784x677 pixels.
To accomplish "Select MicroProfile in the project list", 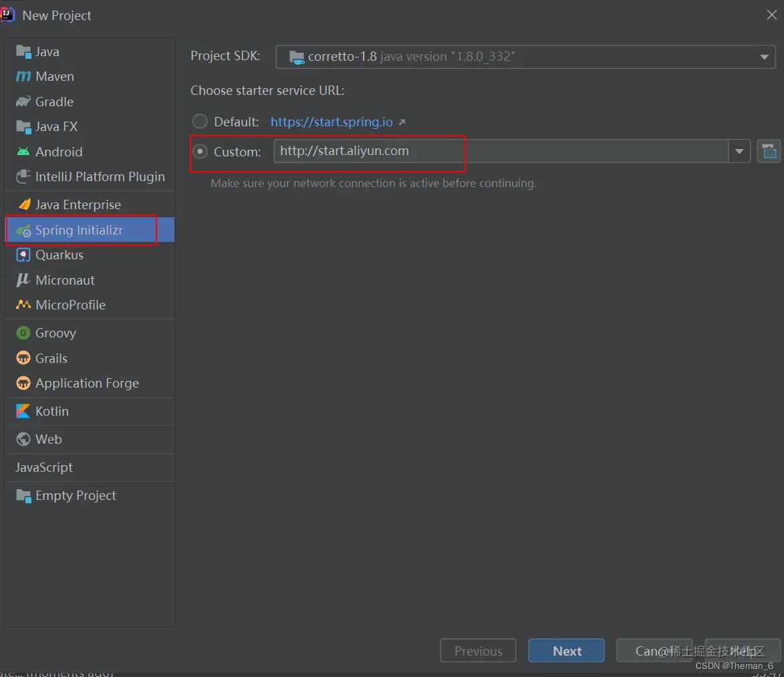I will click(x=90, y=305).
